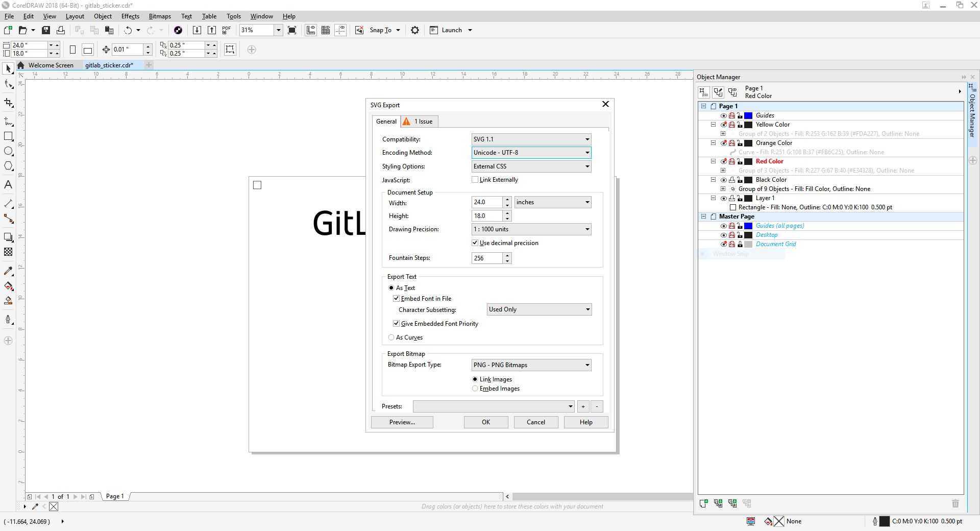Click the New document icon
980x531 pixels.
pos(8,30)
